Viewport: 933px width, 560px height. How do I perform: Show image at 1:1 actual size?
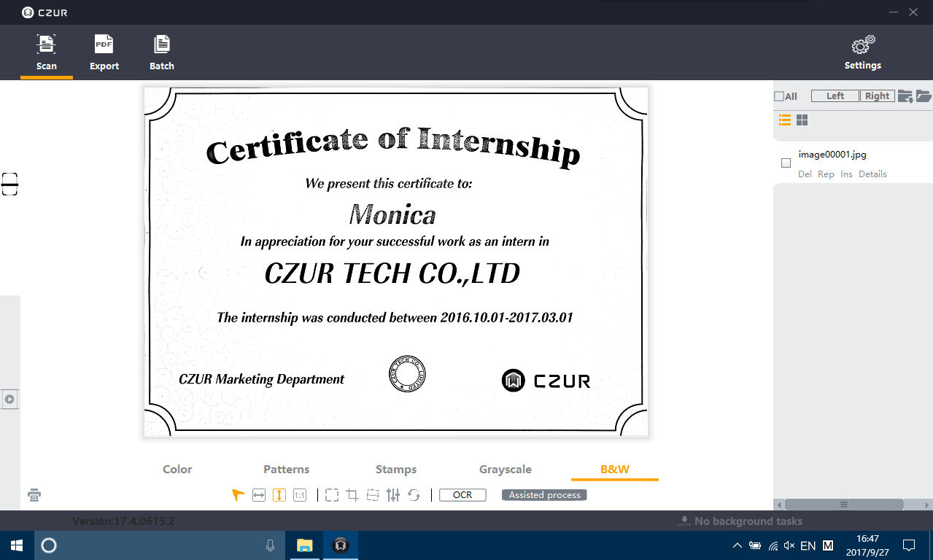pyautogui.click(x=299, y=495)
